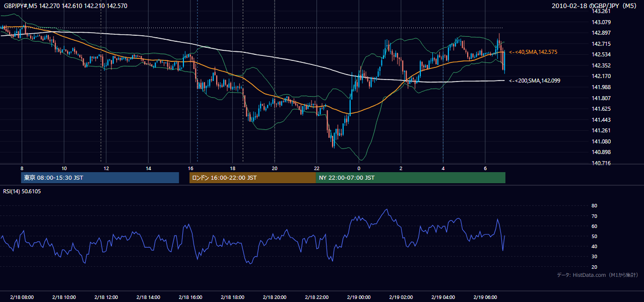644x302 pixels.
Task: Click hour tick 10 under the price chart
Action: coord(64,168)
